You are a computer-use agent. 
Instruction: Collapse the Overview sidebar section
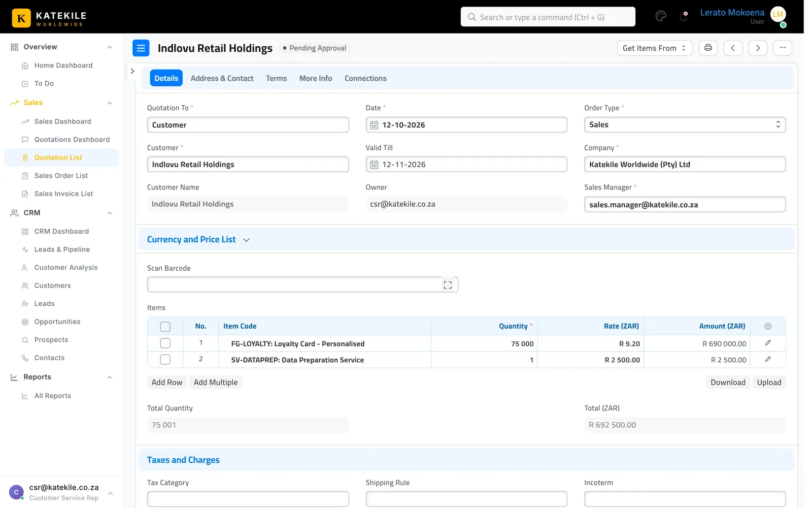[110, 47]
